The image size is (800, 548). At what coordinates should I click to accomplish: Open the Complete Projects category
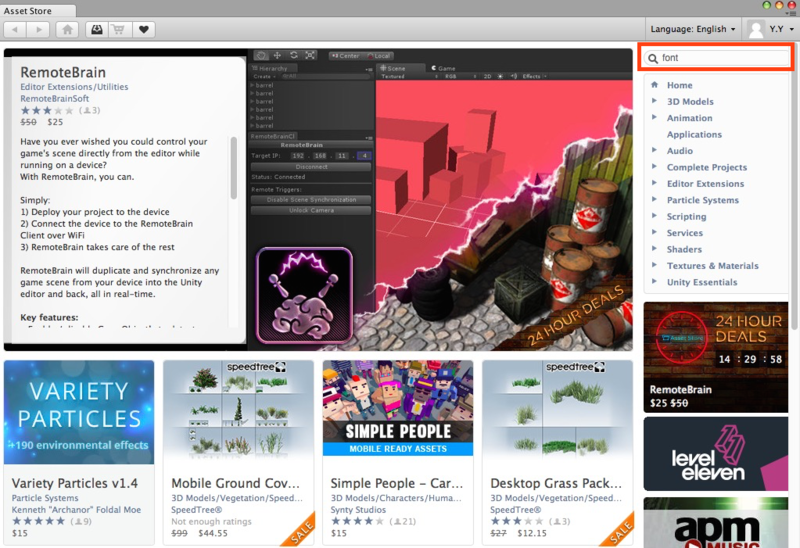[707, 167]
